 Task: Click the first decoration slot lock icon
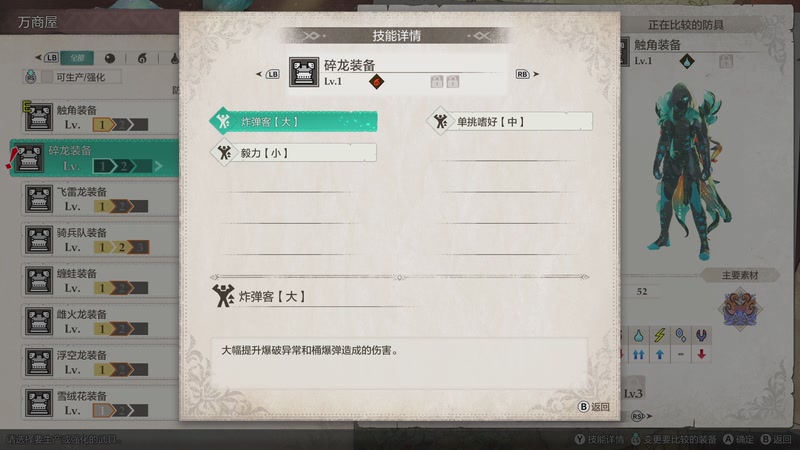[436, 82]
